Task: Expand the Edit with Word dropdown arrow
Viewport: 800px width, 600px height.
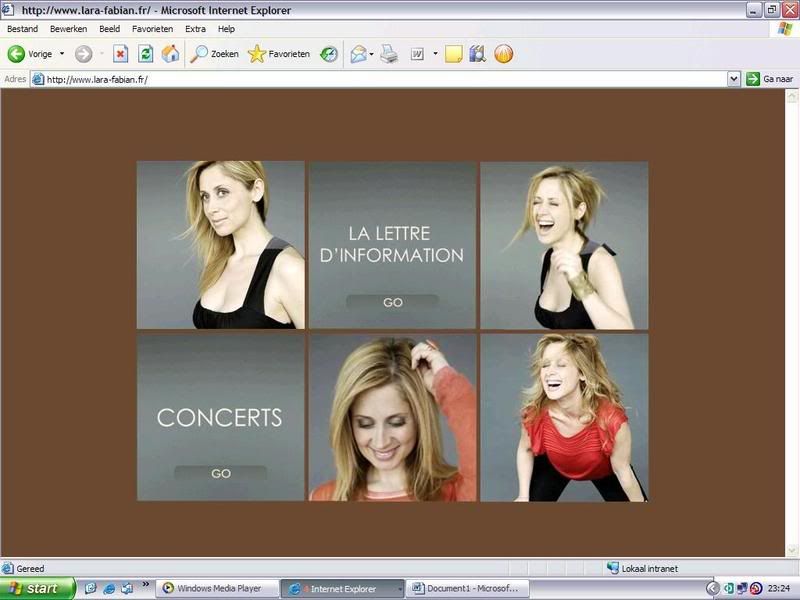Action: [x=435, y=53]
